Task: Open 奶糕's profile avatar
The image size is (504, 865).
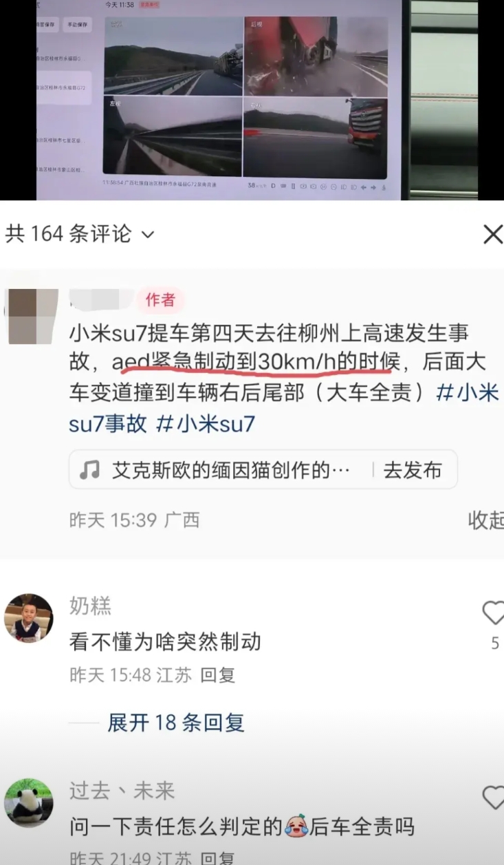Action: pos(28,618)
